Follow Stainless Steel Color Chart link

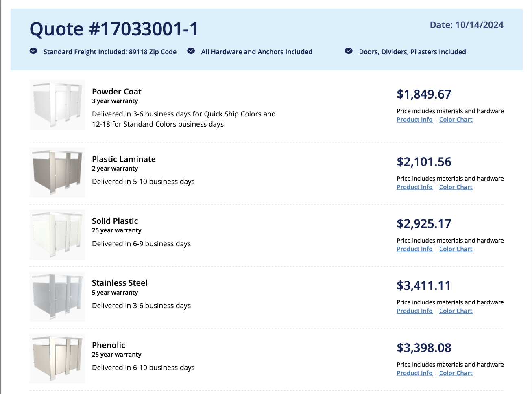click(456, 311)
